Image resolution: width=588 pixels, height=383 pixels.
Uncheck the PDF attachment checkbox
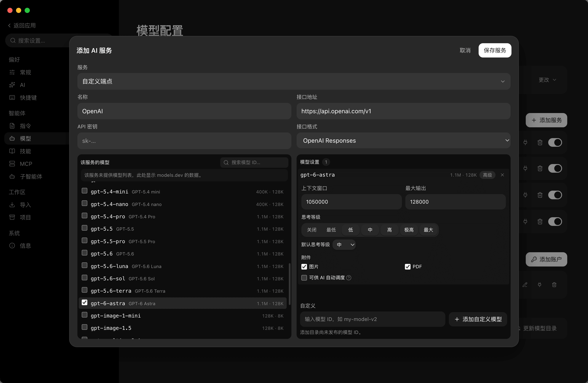click(408, 267)
